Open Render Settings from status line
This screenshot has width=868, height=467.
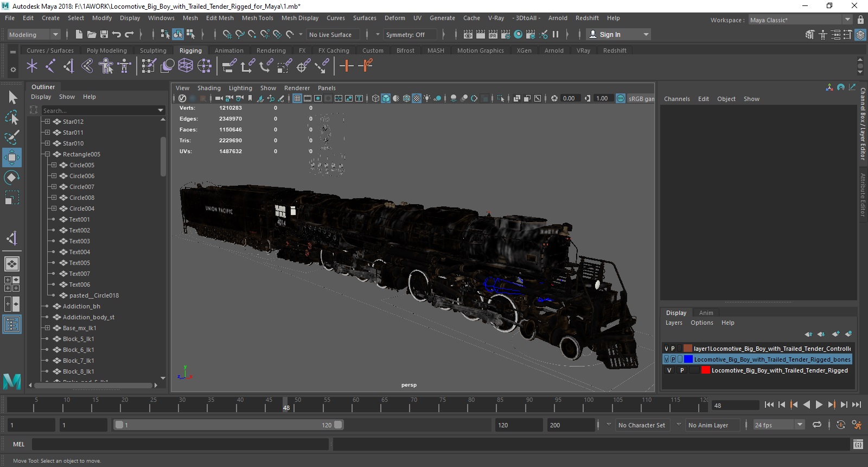tap(506, 34)
